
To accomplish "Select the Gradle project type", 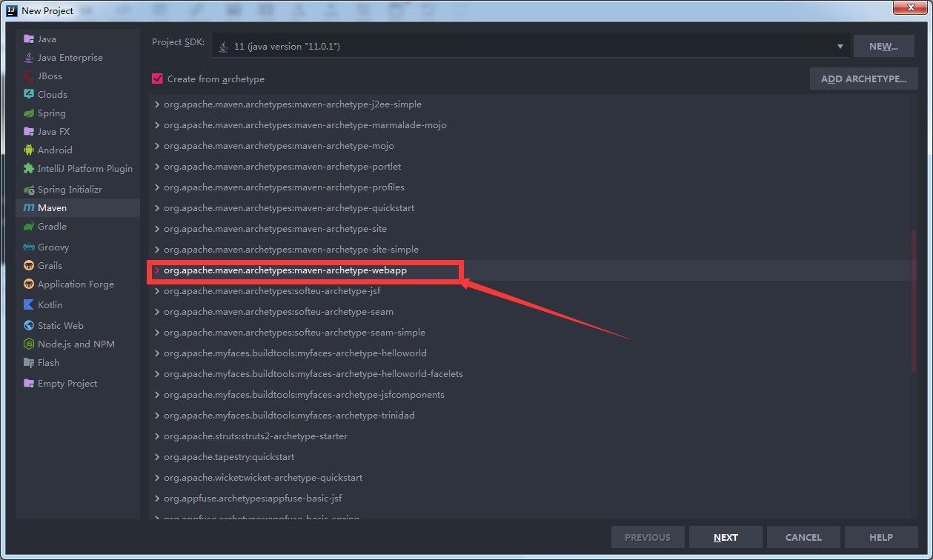I will pos(50,226).
